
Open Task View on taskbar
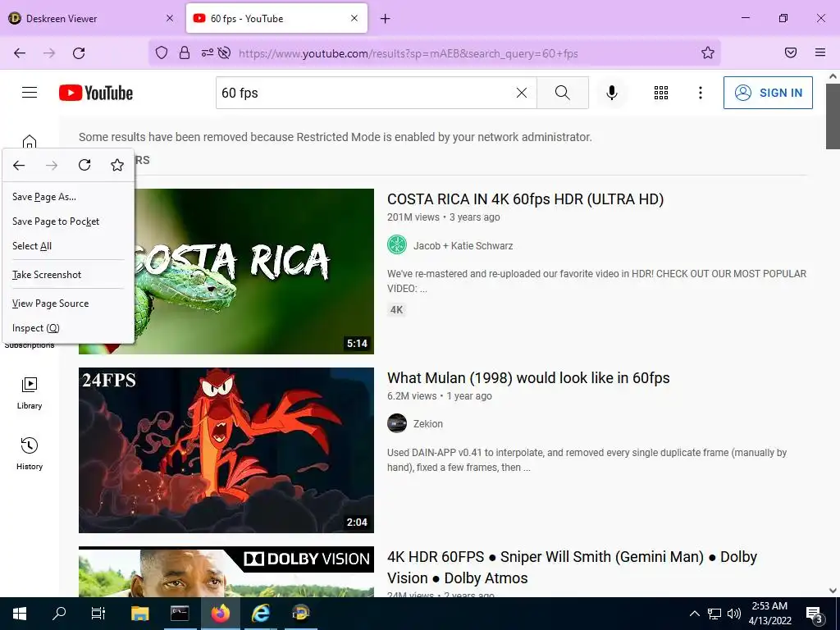click(98, 614)
